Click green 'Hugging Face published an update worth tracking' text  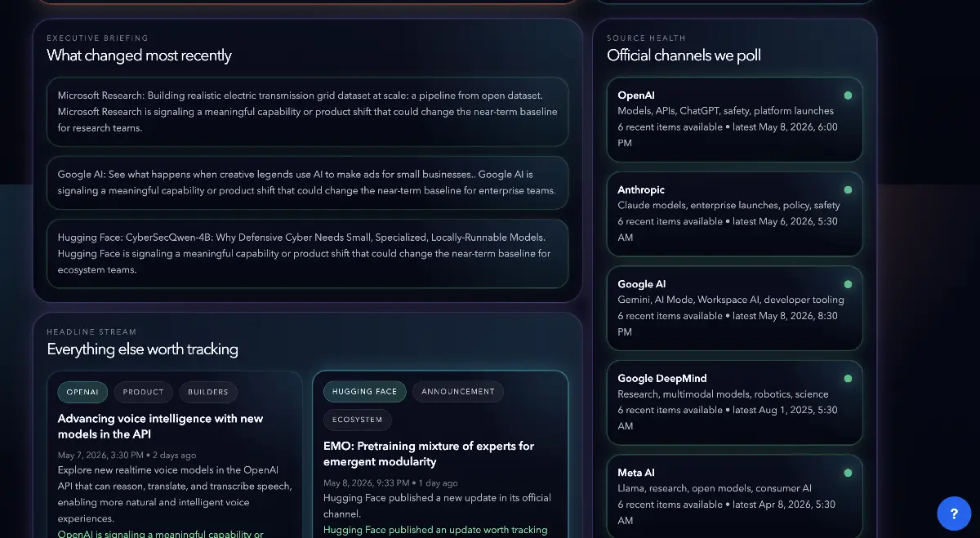click(435, 530)
